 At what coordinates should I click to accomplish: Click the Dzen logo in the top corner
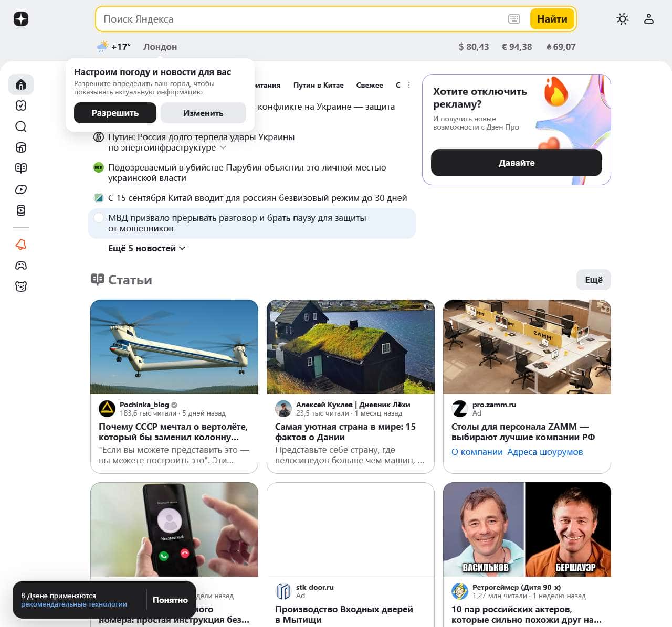click(x=21, y=19)
